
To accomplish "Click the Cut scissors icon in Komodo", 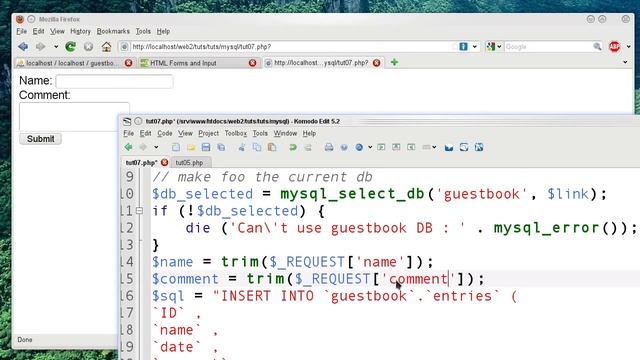I will pyautogui.click(x=242, y=147).
